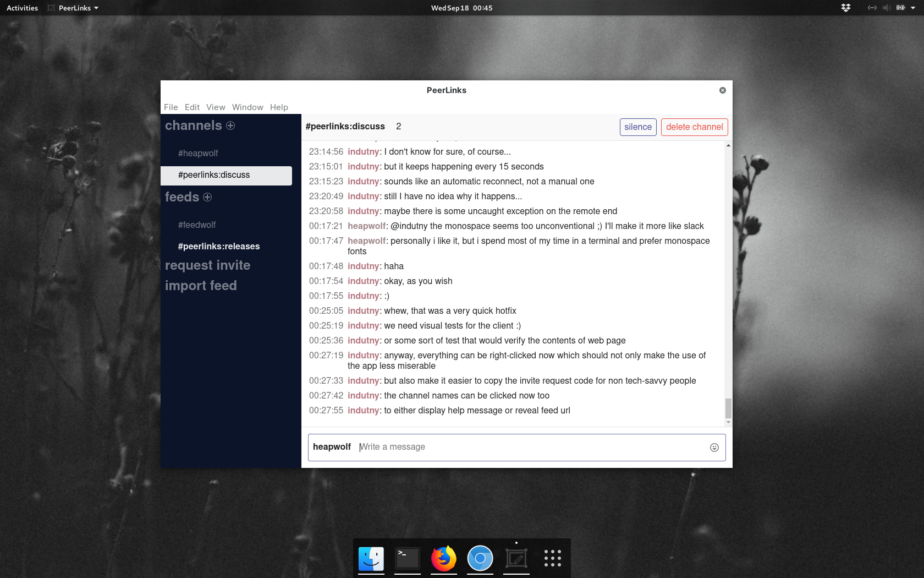Click heapwolf username label in message box
The height and width of the screenshot is (578, 924).
click(x=332, y=447)
